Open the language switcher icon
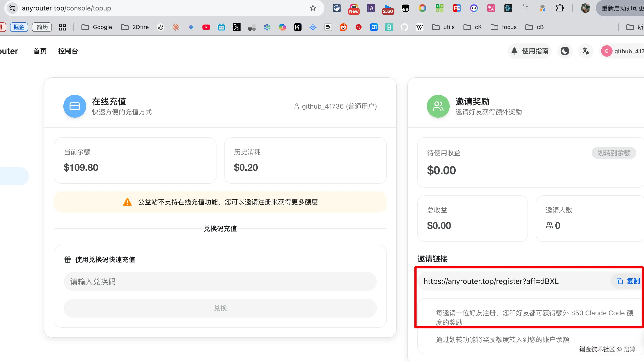This screenshot has height=361, width=644. 585,51
